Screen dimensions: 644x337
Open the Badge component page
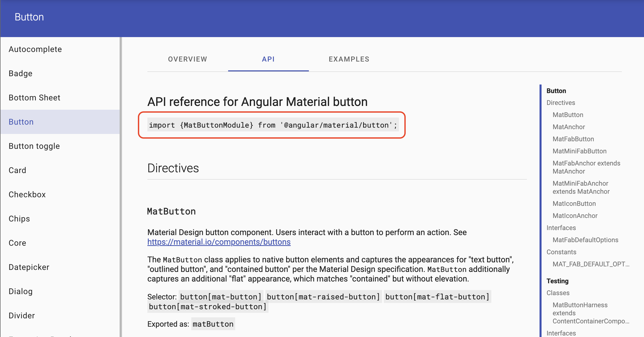click(x=20, y=73)
